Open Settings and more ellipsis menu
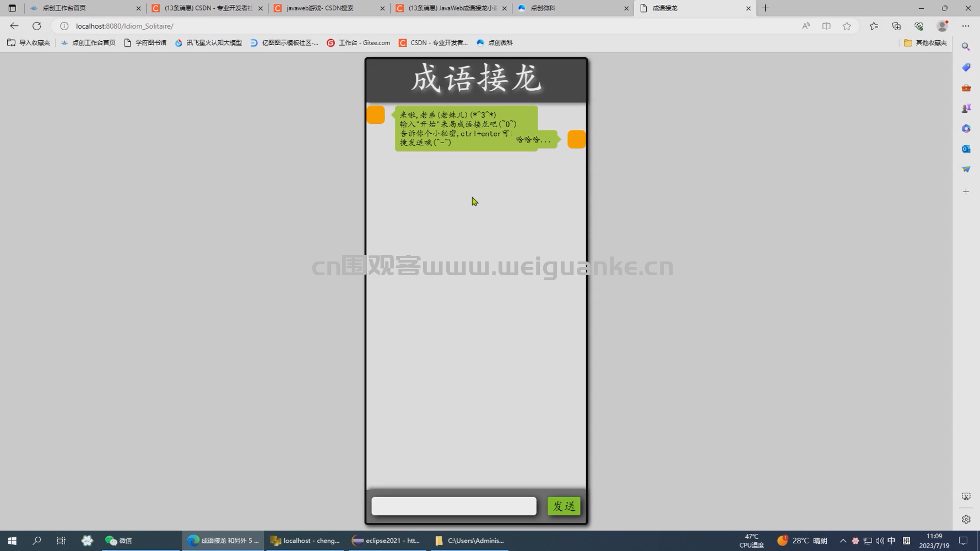This screenshot has height=551, width=980. pos(966,26)
